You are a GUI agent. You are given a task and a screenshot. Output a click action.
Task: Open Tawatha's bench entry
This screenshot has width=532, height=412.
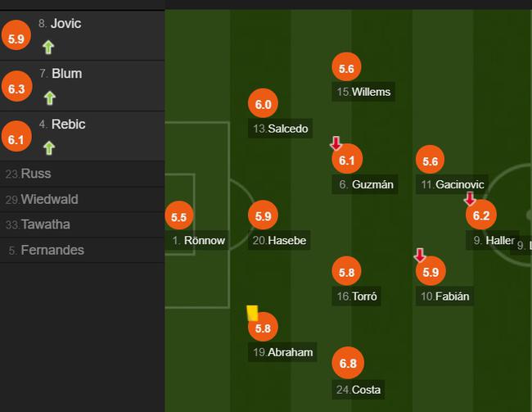(45, 224)
